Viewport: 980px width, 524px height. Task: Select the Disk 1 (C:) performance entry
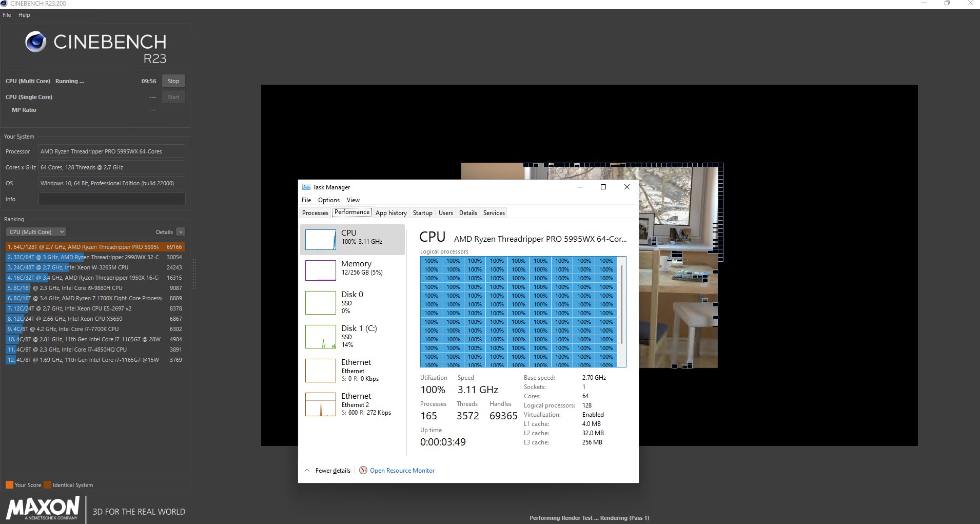(352, 336)
